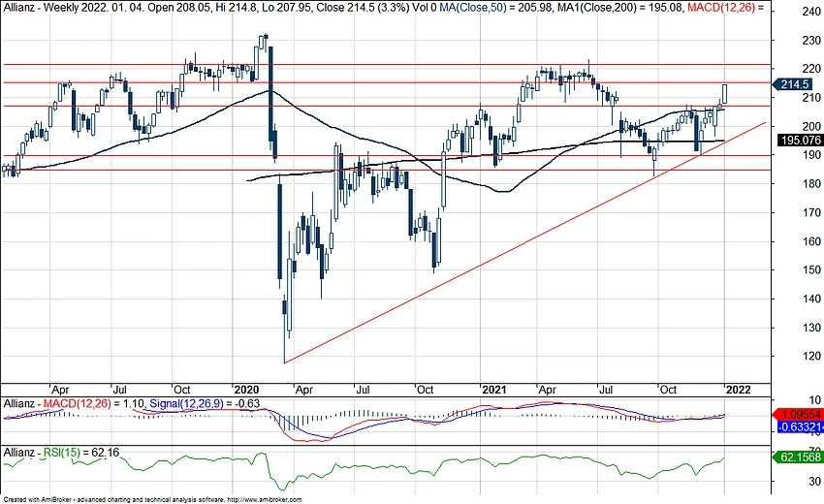Click the 30 level label in RSI panel
The image size is (824, 504).
(x=814, y=482)
